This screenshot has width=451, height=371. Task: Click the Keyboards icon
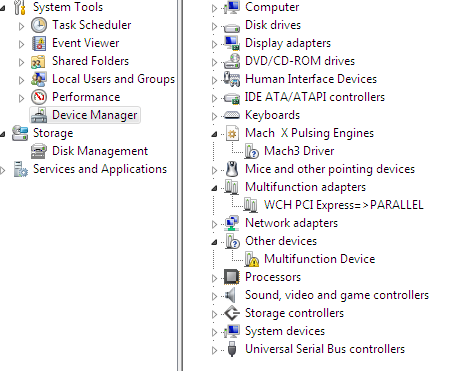click(x=232, y=115)
